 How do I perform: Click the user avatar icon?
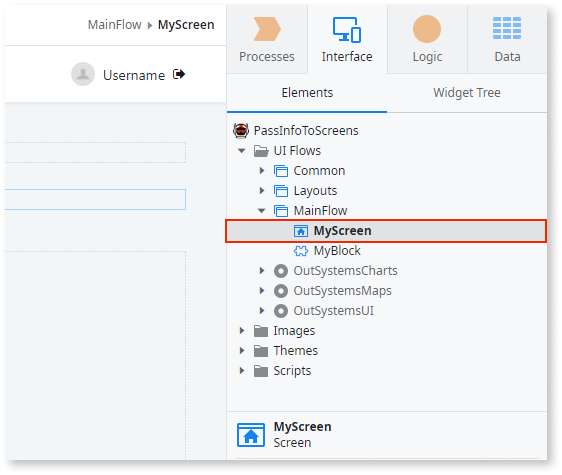click(x=83, y=74)
